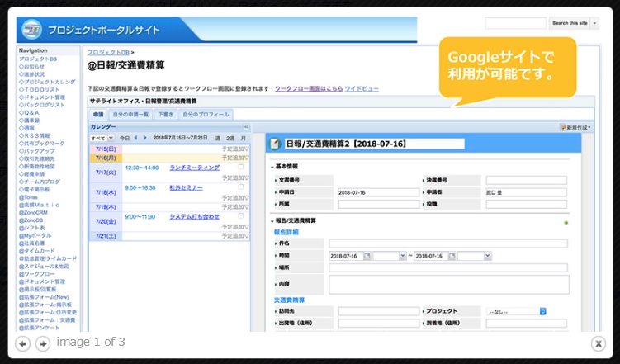Select the 週 calendar view
Image resolution: width=620 pixels, height=364 pixels.
point(217,139)
